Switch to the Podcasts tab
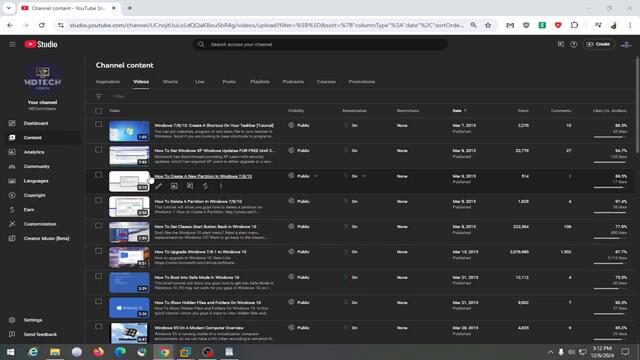This screenshot has height=360, width=640. 293,82
